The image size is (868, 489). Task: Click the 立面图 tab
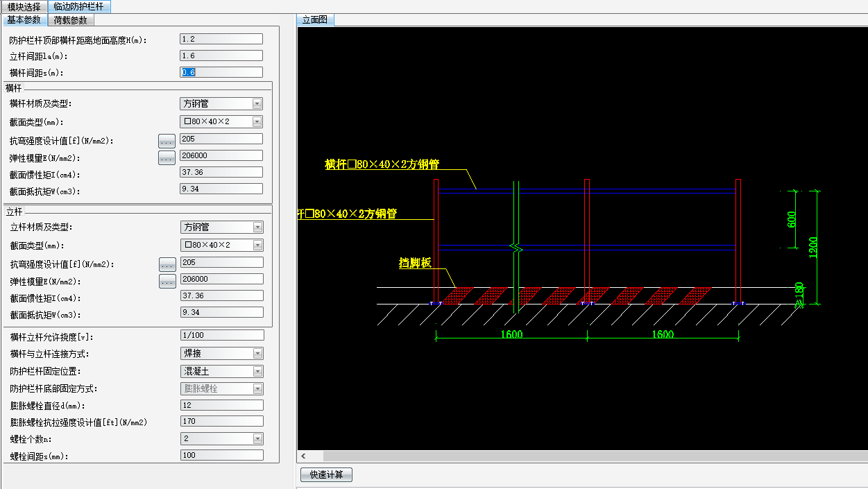click(315, 20)
